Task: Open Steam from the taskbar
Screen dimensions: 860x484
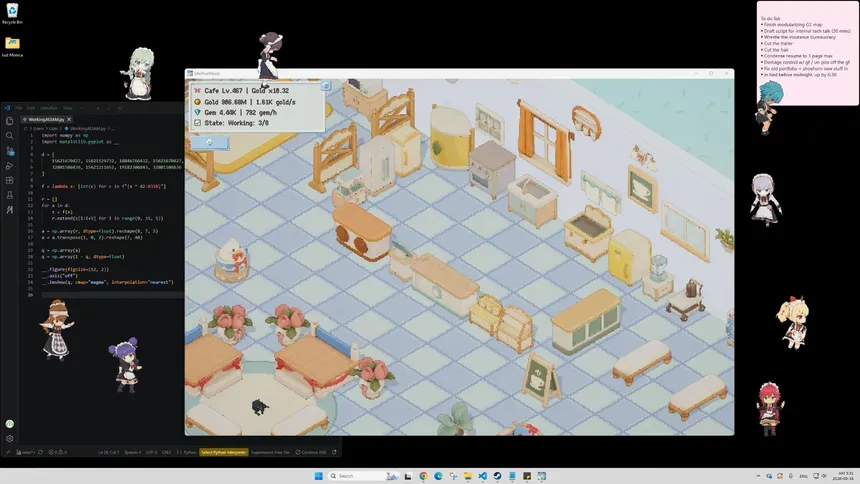Action: click(x=497, y=476)
